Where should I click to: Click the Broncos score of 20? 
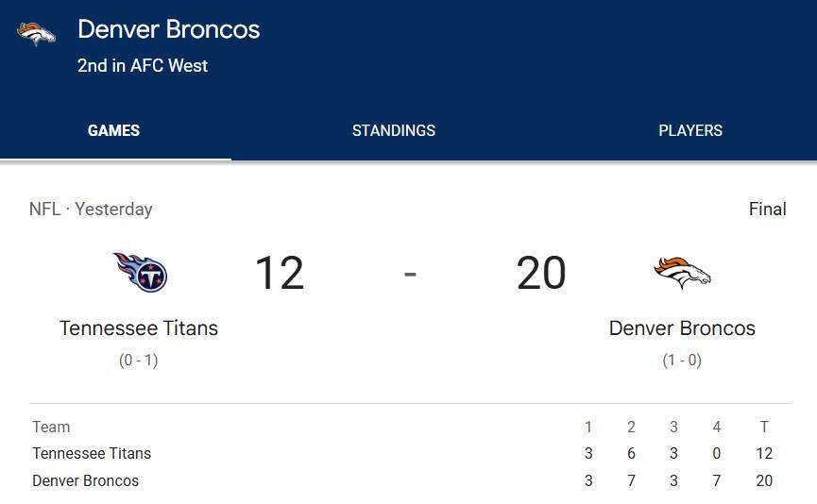pos(541,274)
